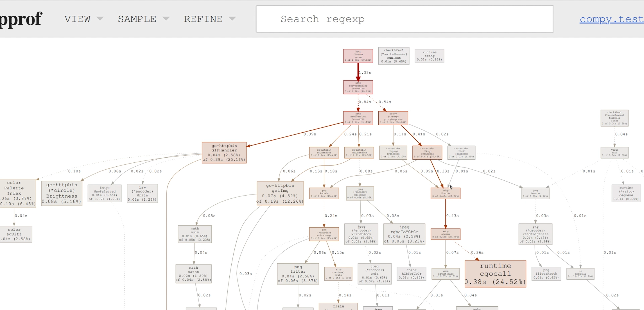Select the math asin node
The image size is (644, 310).
pyautogui.click(x=194, y=234)
